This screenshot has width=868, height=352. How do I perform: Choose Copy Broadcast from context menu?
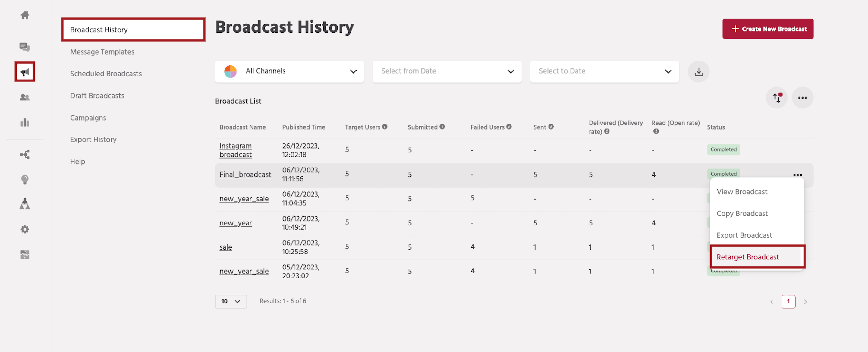[x=742, y=214]
